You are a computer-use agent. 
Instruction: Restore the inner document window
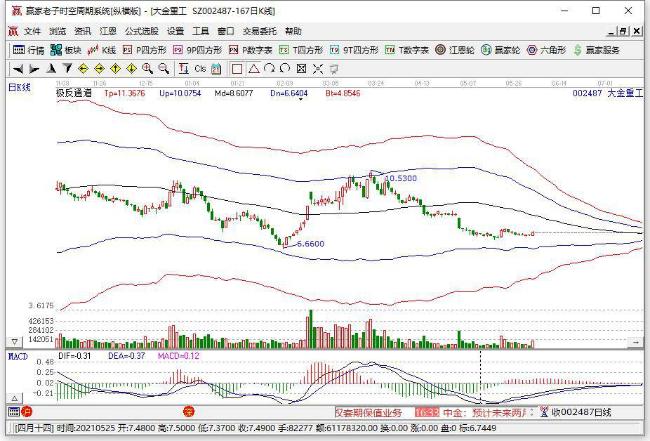(x=623, y=31)
